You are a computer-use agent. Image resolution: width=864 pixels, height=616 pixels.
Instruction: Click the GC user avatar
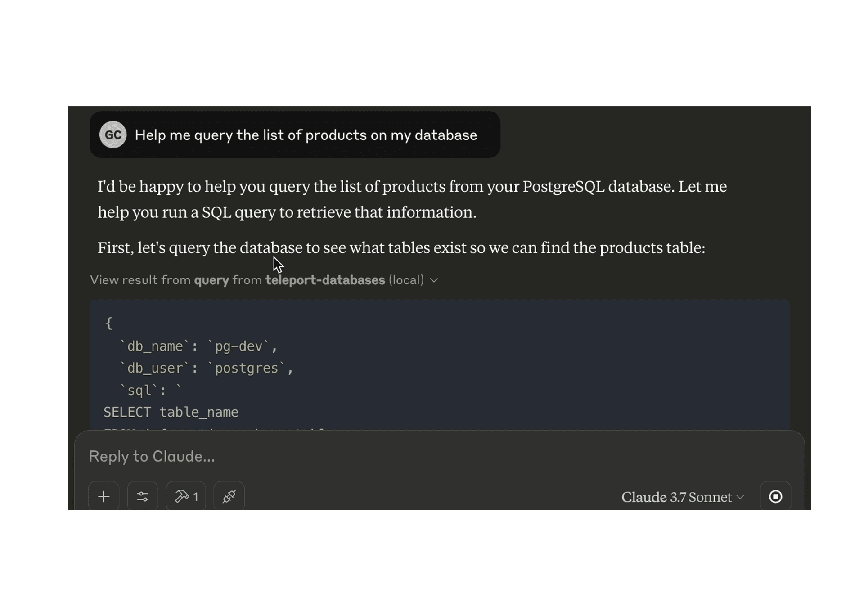[x=113, y=135]
